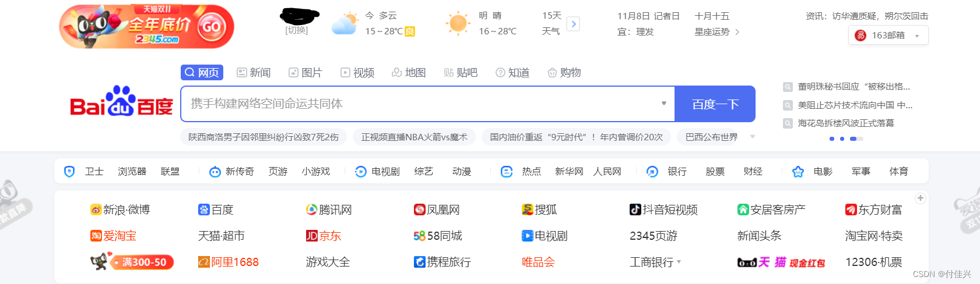
Task: Open 抖音短视频 site link
Action: coord(663,210)
